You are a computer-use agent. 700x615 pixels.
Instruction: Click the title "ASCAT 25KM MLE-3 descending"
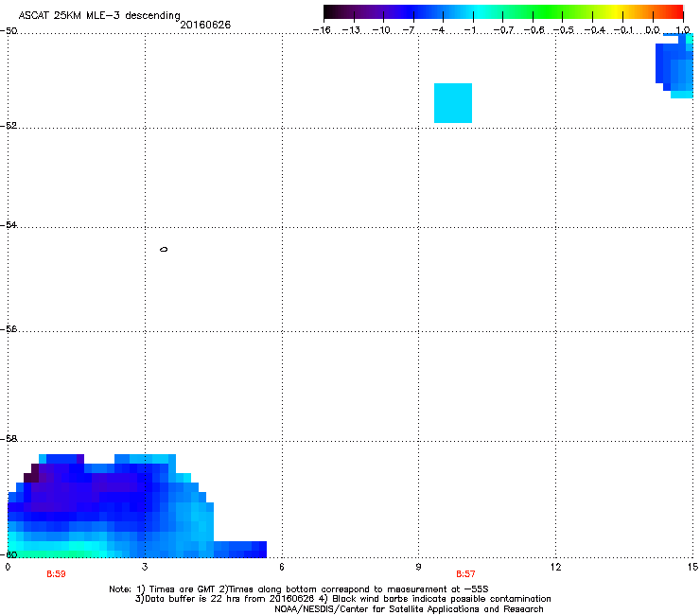click(x=99, y=15)
